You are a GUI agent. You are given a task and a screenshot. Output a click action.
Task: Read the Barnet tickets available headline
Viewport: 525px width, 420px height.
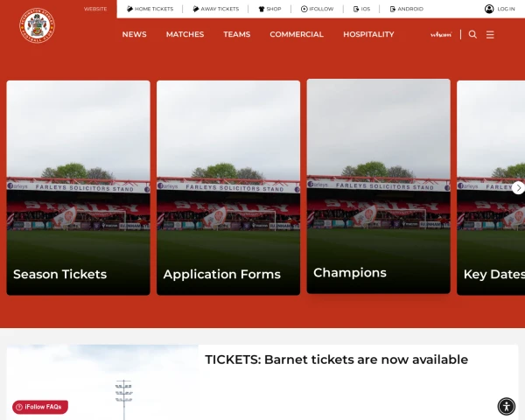[x=337, y=360]
